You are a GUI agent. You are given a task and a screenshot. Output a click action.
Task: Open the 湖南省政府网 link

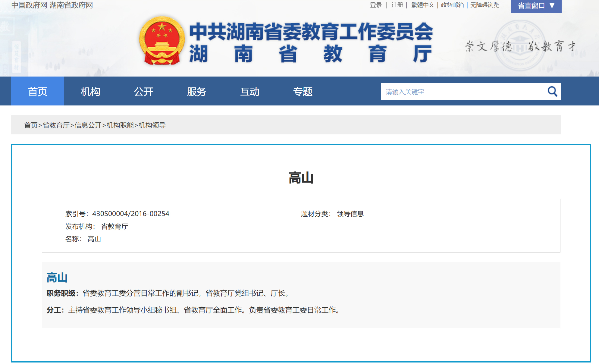point(71,5)
